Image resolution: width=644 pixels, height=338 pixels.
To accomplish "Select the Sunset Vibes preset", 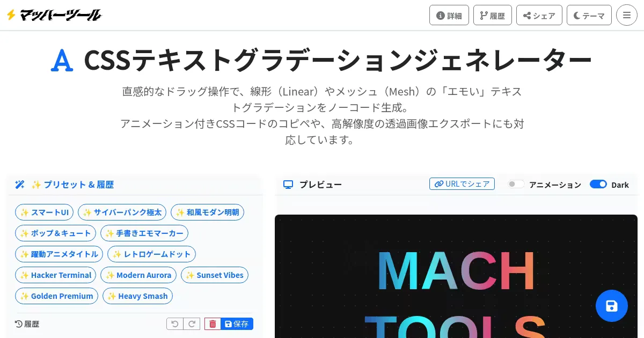I will point(215,275).
